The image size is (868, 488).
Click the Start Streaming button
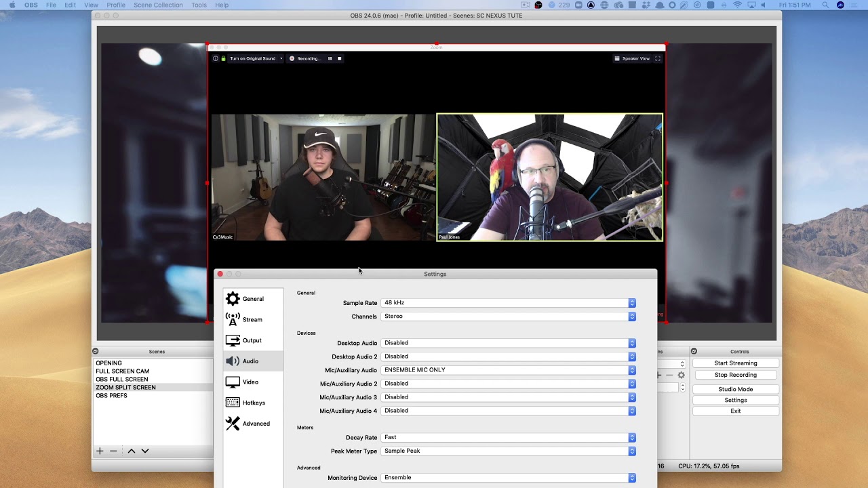point(735,363)
